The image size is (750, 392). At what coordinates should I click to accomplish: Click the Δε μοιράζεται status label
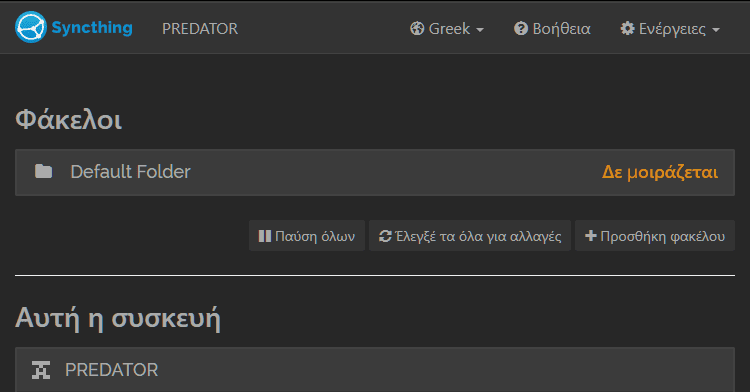pos(660,172)
